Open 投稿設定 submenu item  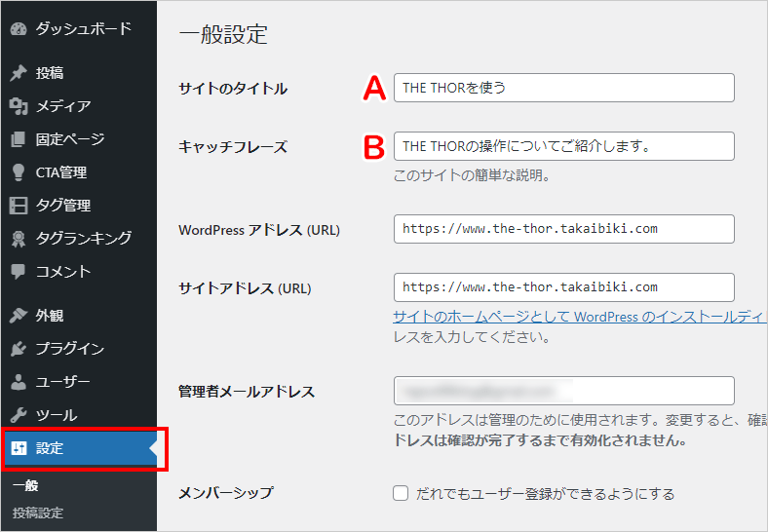coord(38,513)
